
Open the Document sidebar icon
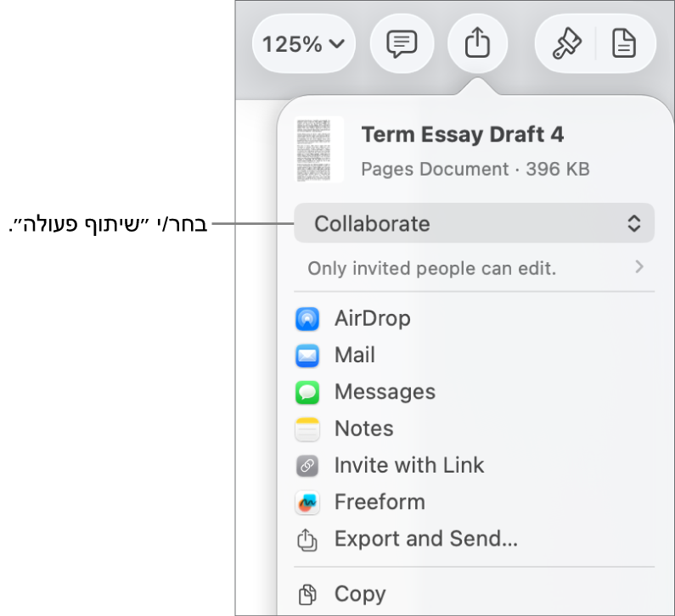click(624, 43)
